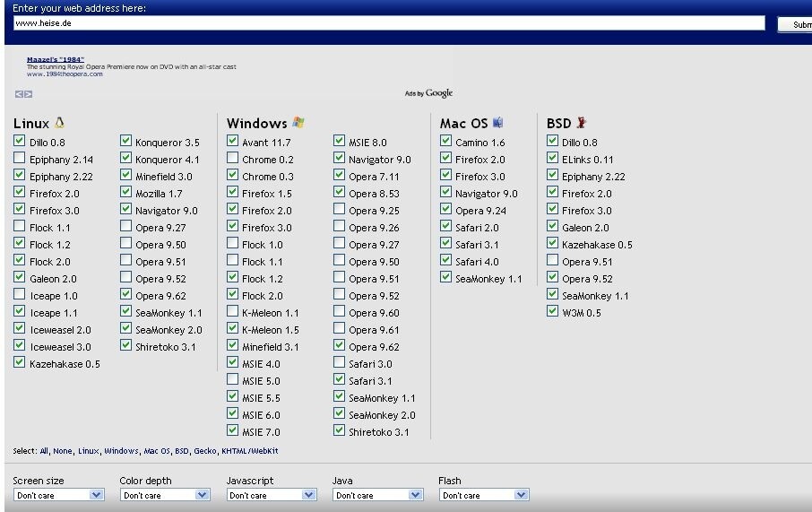Image resolution: width=812 pixels, height=512 pixels.
Task: Click the next ad arrow icon
Action: [x=28, y=94]
